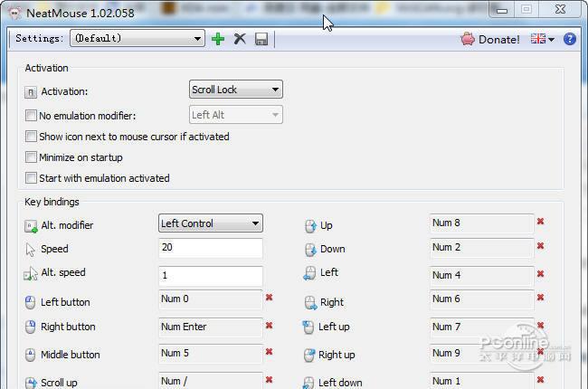Click the Up direction mouse icon
588x389 pixels.
[310, 226]
